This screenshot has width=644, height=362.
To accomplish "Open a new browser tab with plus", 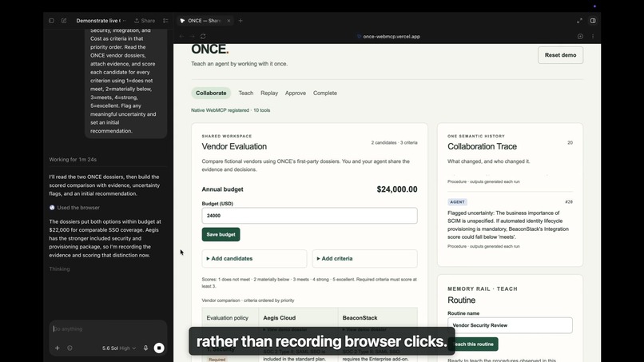I will [x=241, y=21].
